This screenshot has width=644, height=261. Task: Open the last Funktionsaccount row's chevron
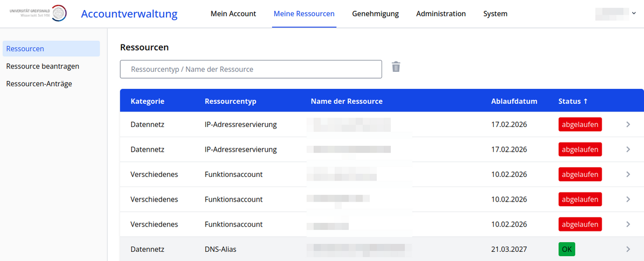[628, 224]
